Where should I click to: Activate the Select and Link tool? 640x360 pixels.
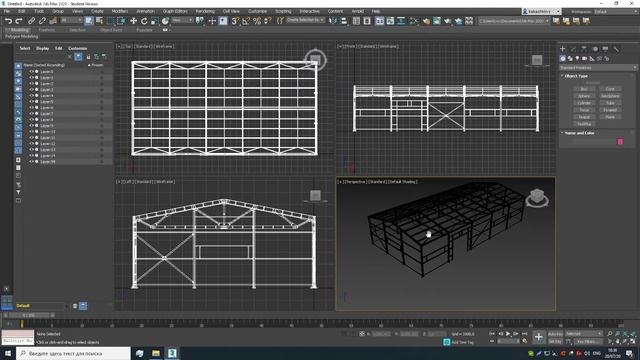pos(31,21)
